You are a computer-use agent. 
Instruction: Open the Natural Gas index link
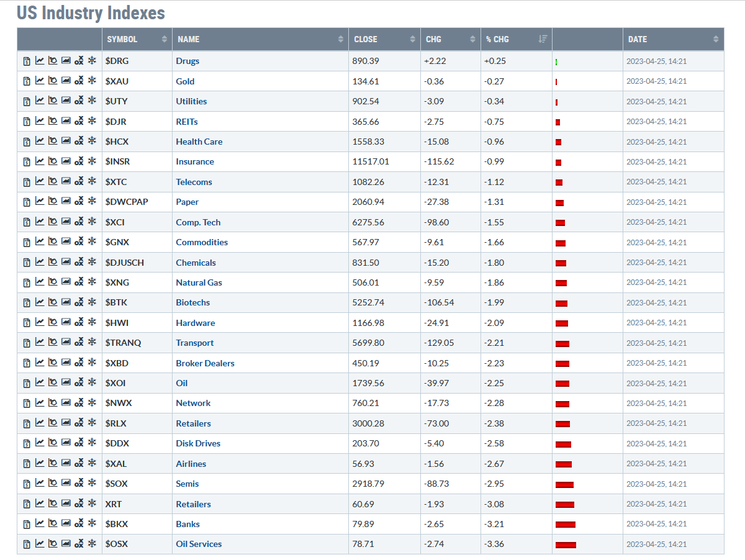pyautogui.click(x=199, y=282)
